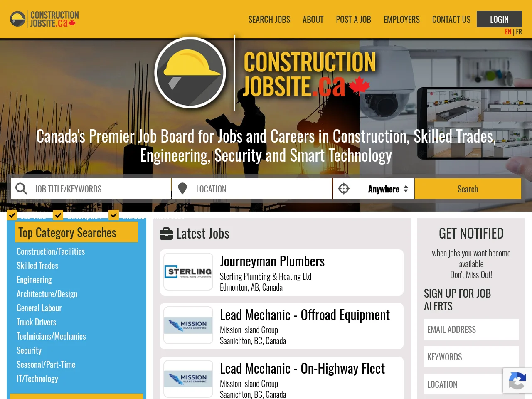Click the Login button
Image resolution: width=532 pixels, height=399 pixels.
coord(499,19)
